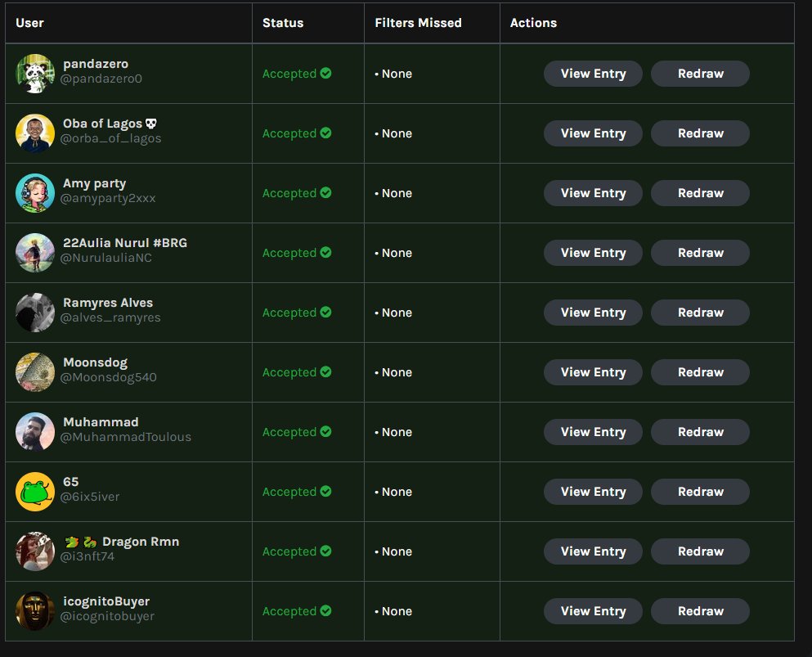Click the Filters Missed column header
This screenshot has height=657, width=812.
click(418, 22)
